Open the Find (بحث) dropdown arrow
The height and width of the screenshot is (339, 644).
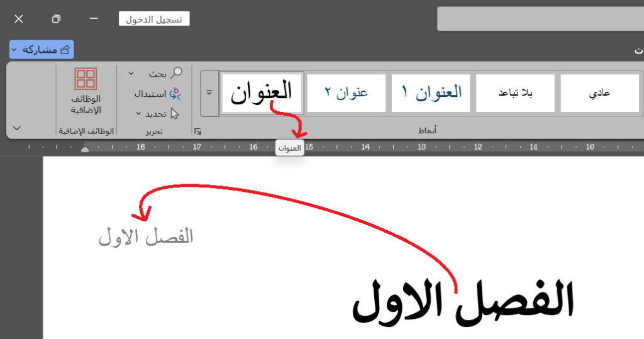(131, 74)
